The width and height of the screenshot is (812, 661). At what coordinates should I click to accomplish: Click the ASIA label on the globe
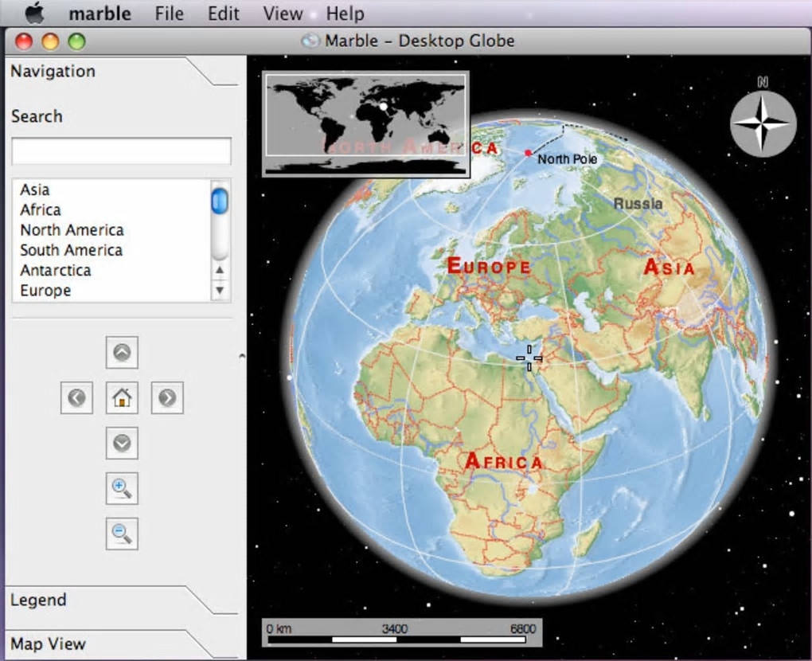click(x=669, y=268)
